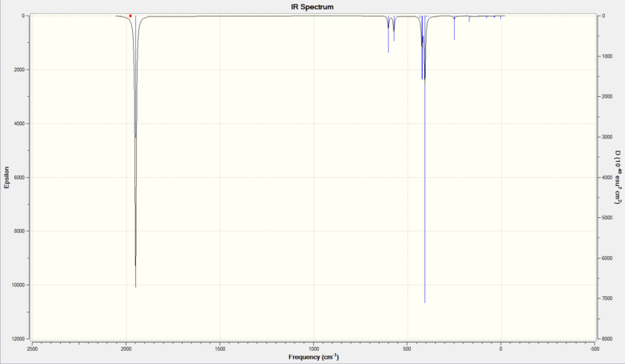This screenshot has height=364, width=625.
Task: Click the 6000 tick label on Epsilon axis
Action: click(x=20, y=177)
